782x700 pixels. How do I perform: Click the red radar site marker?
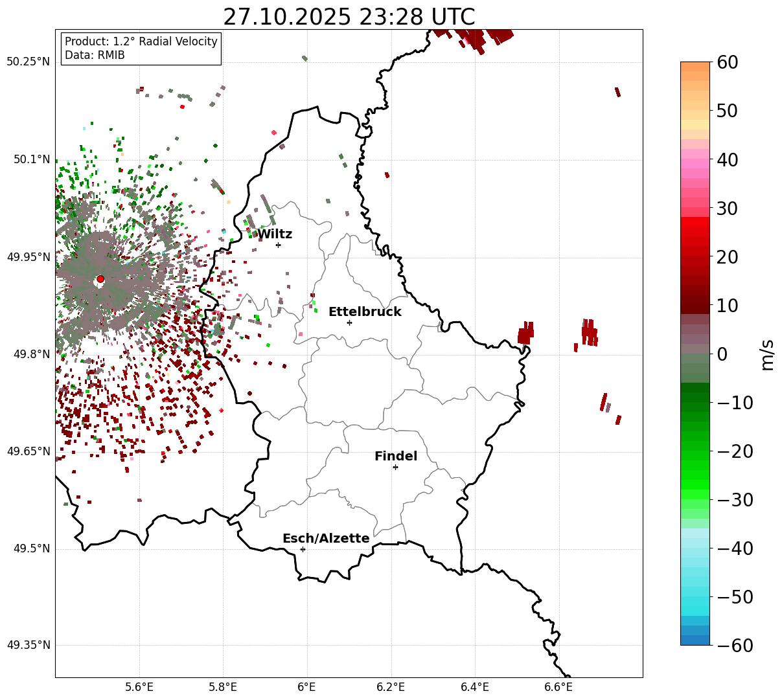[x=100, y=279]
